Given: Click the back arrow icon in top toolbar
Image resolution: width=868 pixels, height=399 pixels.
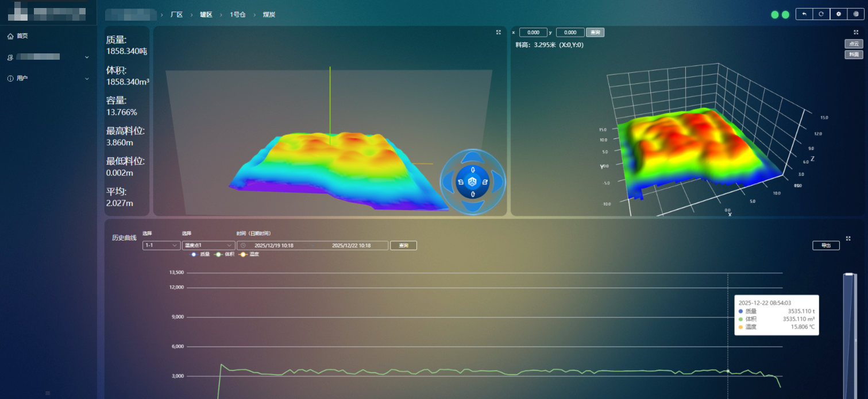Looking at the screenshot, I should (x=804, y=14).
